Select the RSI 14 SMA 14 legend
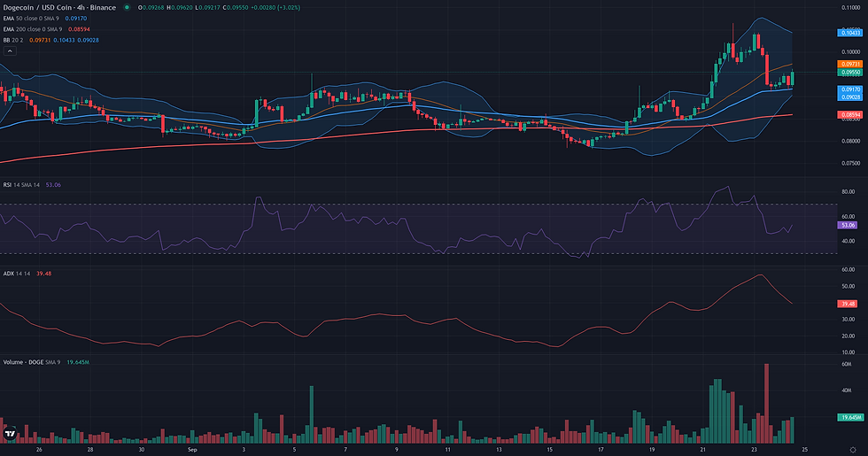Screen dimensions: 868x456 coord(21,185)
